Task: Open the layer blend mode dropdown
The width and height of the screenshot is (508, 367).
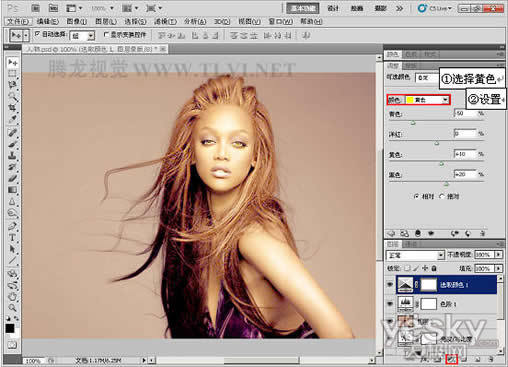Action: (x=416, y=255)
